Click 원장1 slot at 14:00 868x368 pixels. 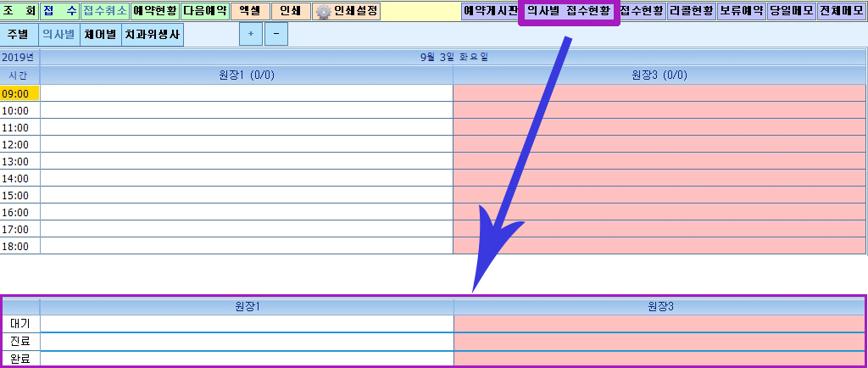pyautogui.click(x=247, y=178)
